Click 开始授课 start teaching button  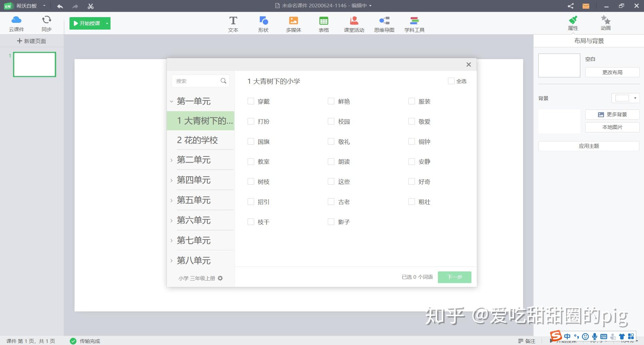[x=87, y=24]
